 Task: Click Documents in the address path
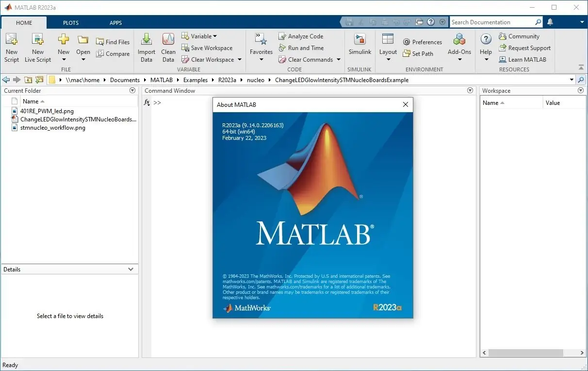click(x=125, y=80)
